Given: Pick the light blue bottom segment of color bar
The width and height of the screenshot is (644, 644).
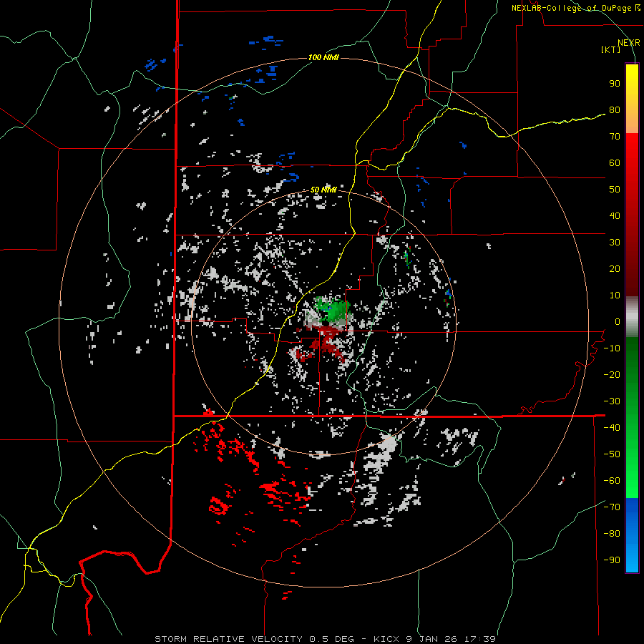Looking at the screenshot, I should tap(632, 560).
